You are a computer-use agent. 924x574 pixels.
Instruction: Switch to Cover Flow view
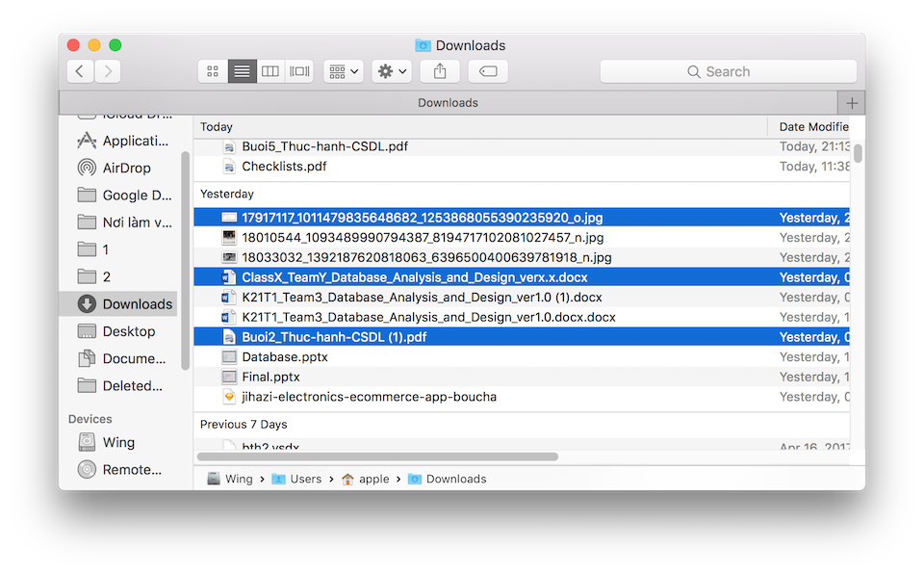coord(299,71)
